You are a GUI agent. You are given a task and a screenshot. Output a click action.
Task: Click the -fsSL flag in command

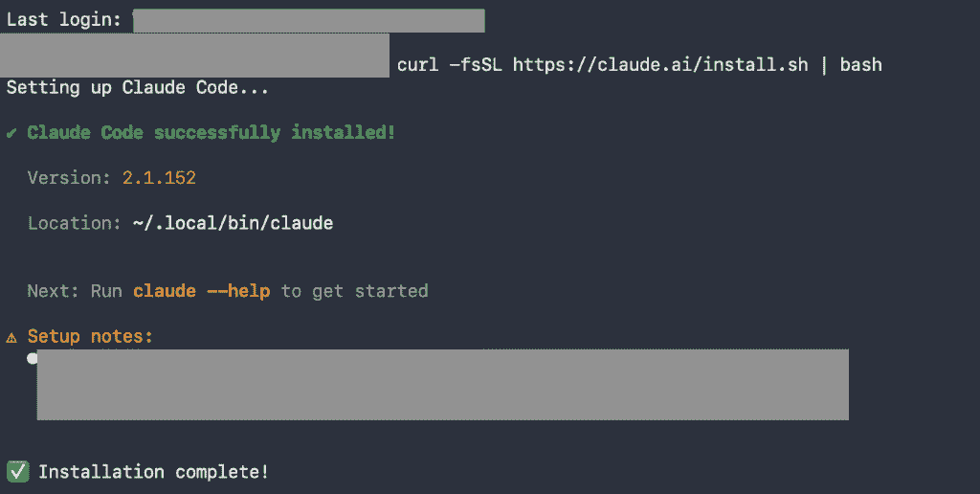(476, 64)
